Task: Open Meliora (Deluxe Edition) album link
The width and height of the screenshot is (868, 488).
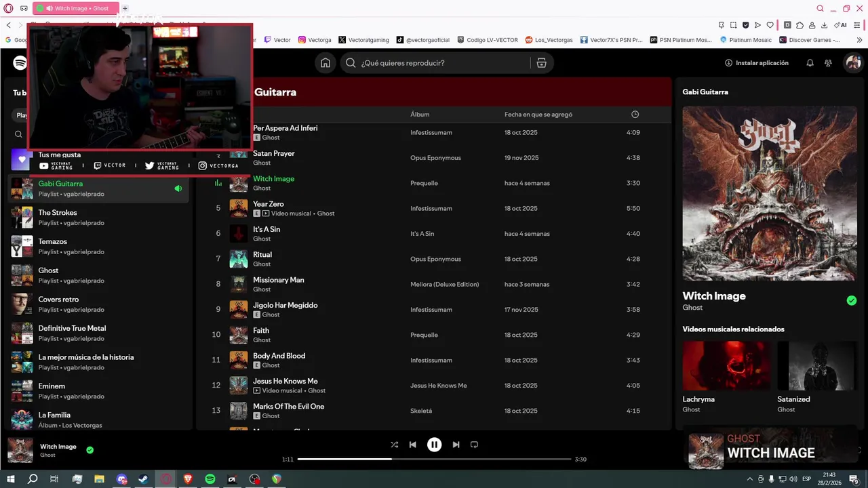Action: click(444, 284)
